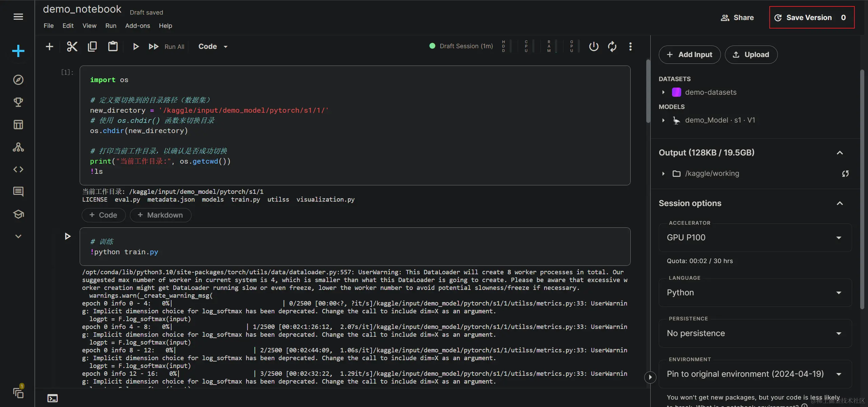This screenshot has width=868, height=407.
Task: Toggle the right sidebar collapse arrow
Action: tap(650, 377)
